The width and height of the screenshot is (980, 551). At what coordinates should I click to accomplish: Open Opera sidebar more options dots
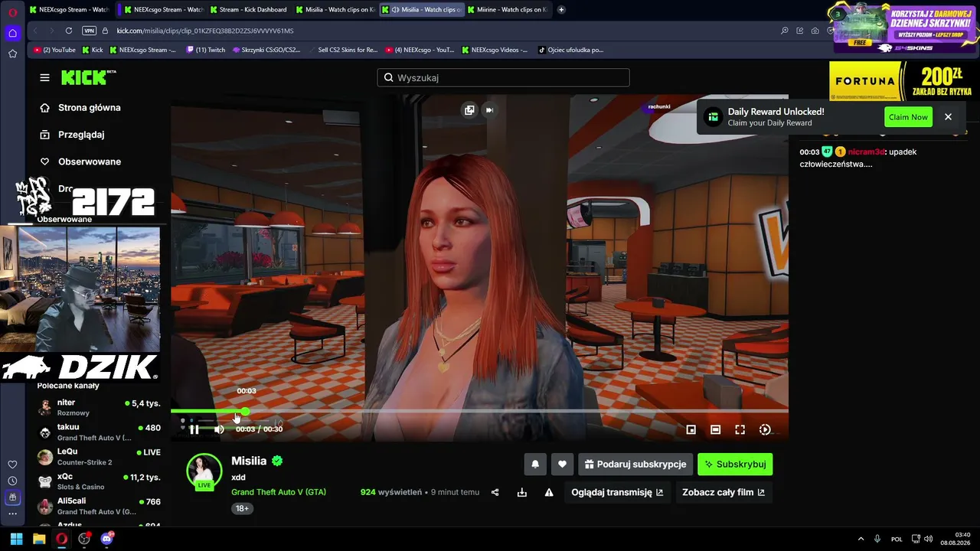[x=12, y=514]
